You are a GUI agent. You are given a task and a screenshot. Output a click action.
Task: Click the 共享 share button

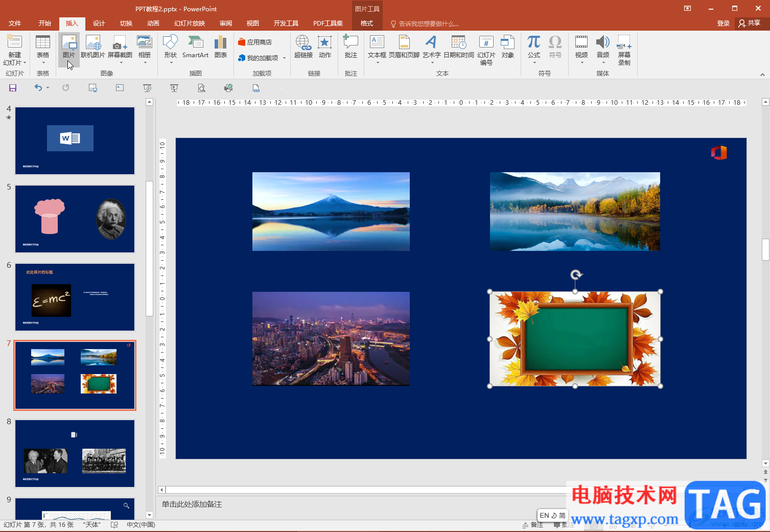(750, 24)
